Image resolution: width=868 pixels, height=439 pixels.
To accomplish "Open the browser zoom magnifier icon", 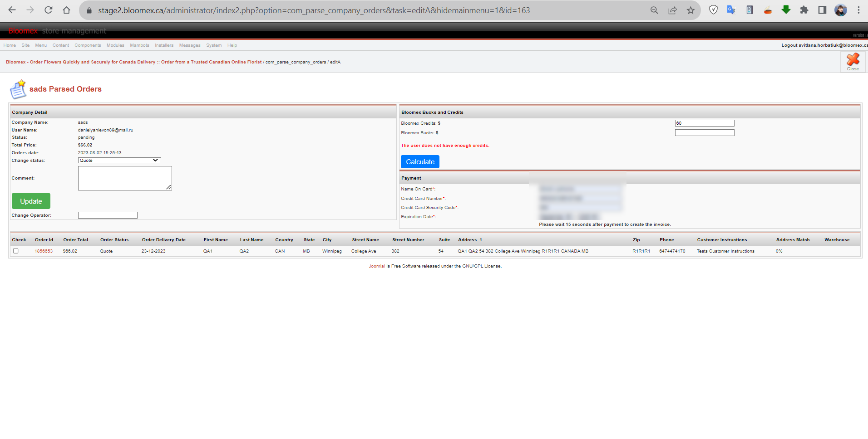I will click(x=654, y=10).
